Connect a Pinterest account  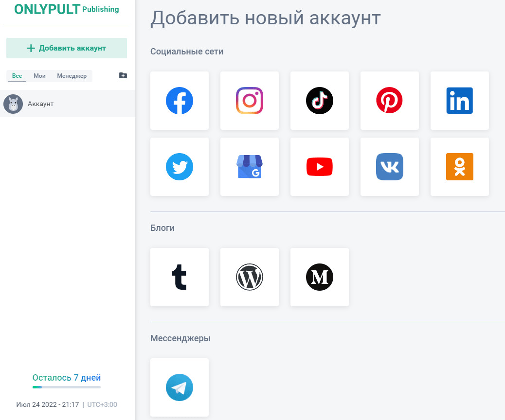click(x=389, y=101)
